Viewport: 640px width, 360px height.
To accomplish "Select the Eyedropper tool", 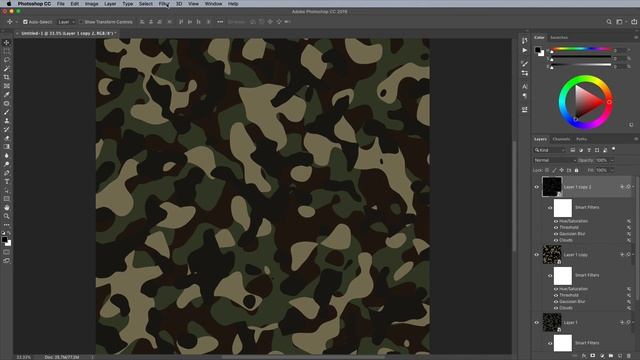I will [7, 95].
